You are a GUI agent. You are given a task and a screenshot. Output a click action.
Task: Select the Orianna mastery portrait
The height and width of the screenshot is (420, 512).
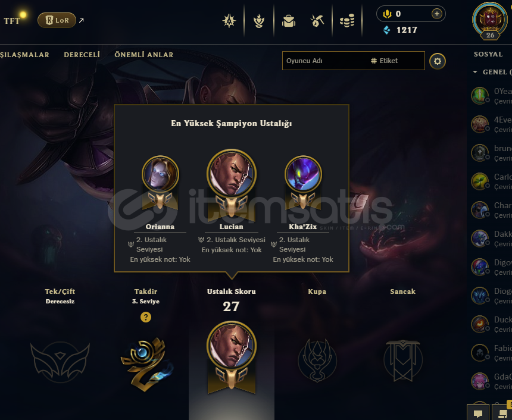160,174
